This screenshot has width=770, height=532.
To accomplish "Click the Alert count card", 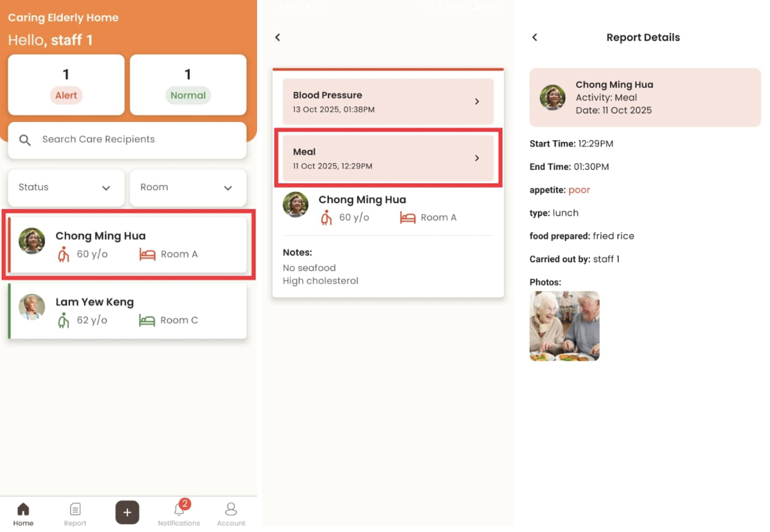I will [66, 84].
